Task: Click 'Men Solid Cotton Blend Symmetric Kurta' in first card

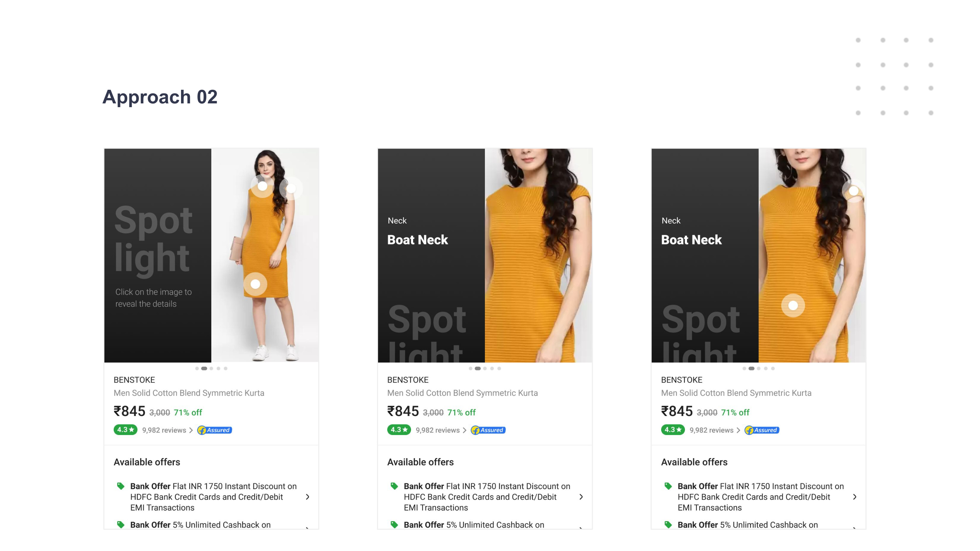Action: click(189, 393)
